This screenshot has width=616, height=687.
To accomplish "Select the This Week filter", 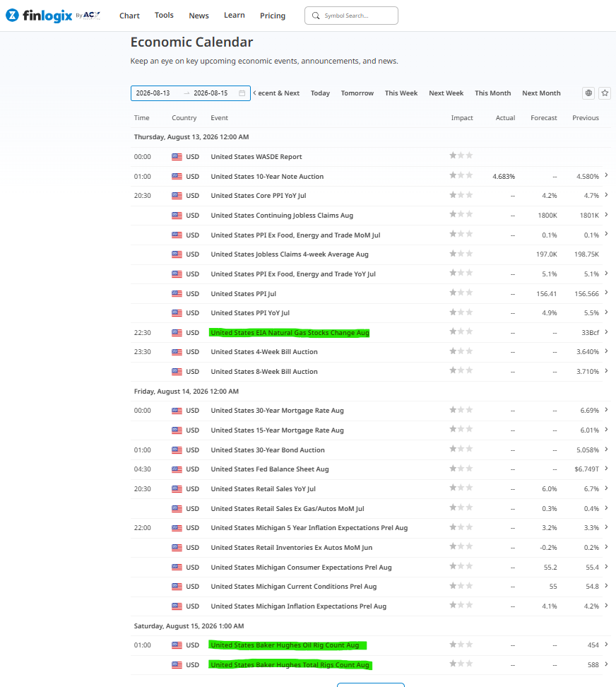I will click(401, 93).
